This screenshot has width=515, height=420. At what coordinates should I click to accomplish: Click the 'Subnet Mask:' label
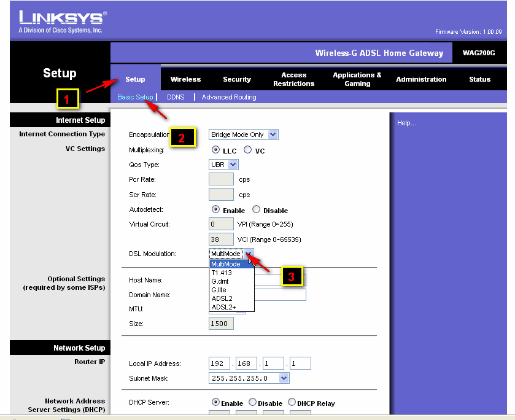[x=149, y=378]
